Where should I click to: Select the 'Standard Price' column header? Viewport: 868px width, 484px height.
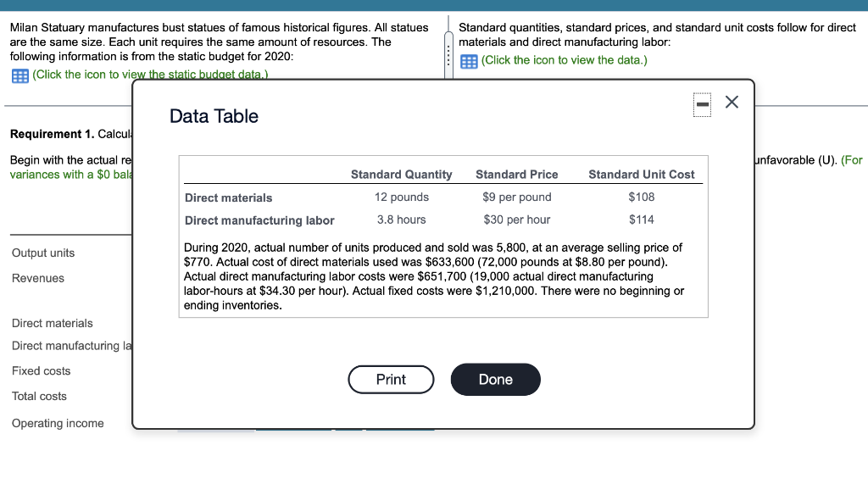(x=516, y=175)
